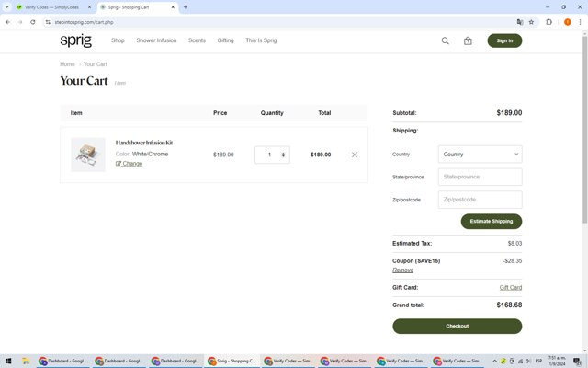Click the Gift Card link
588x368 pixels.
point(511,287)
